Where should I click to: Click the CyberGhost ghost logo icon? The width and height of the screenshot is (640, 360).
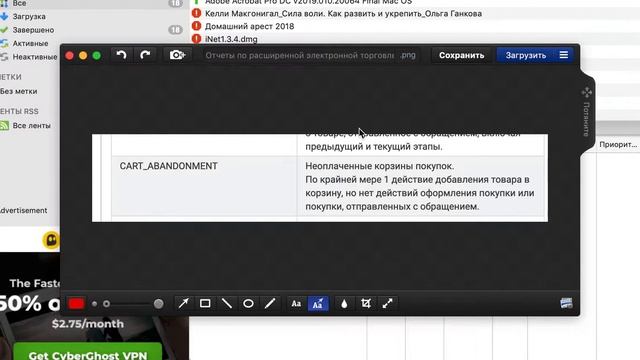pos(51,240)
